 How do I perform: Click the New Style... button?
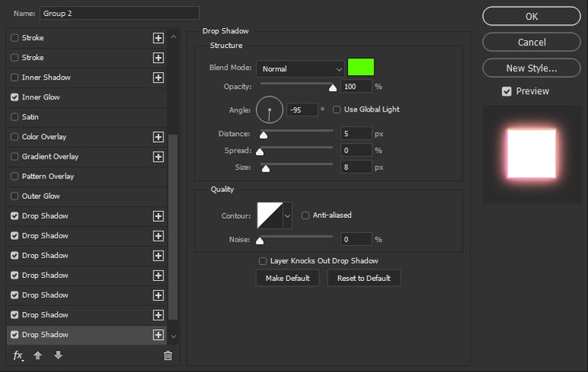coord(531,68)
